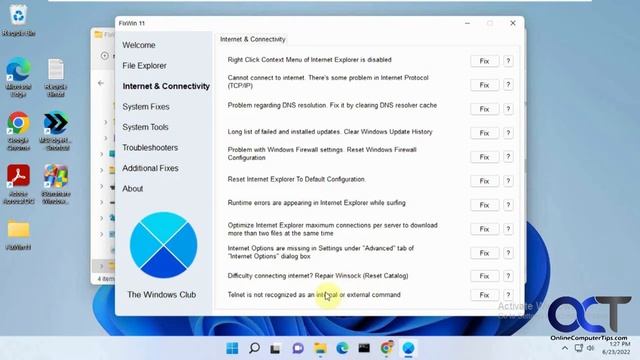This screenshot has height=360, width=640.
Task: Fix Clear Windows Update History
Action: (484, 133)
